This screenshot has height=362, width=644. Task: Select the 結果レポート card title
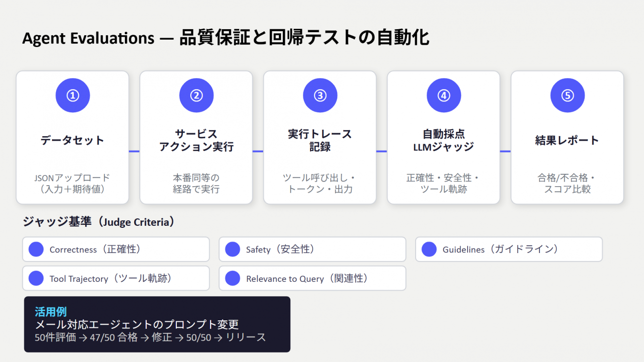[568, 140]
